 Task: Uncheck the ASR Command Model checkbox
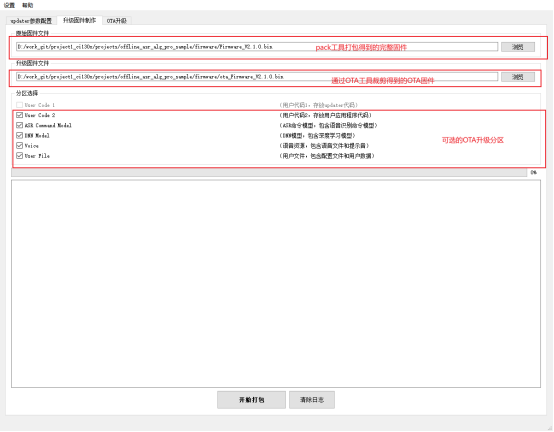point(19,125)
